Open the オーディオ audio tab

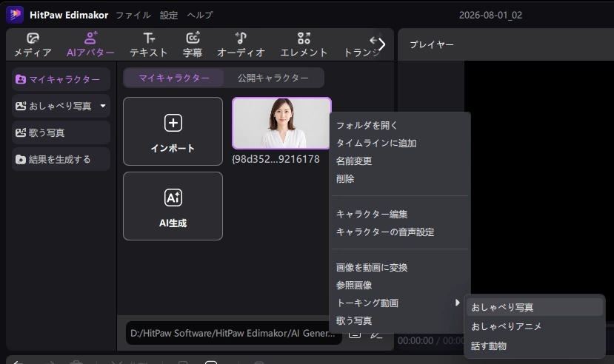[x=241, y=45]
